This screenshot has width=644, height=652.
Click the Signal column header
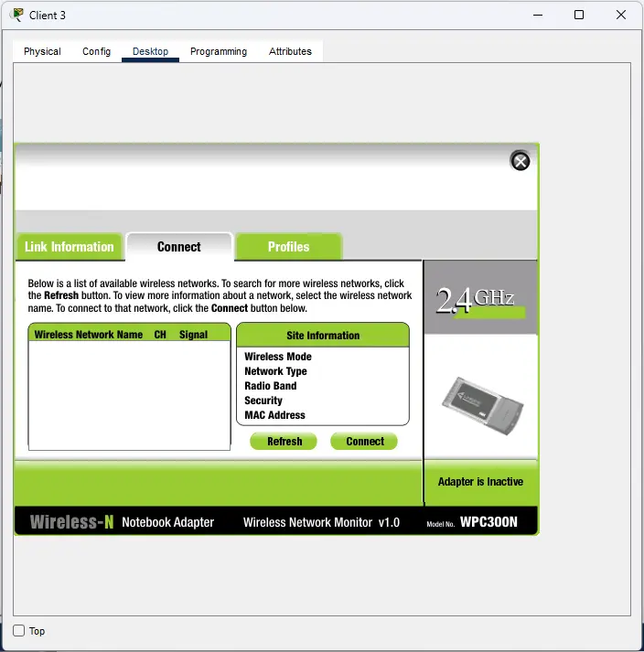coord(193,335)
